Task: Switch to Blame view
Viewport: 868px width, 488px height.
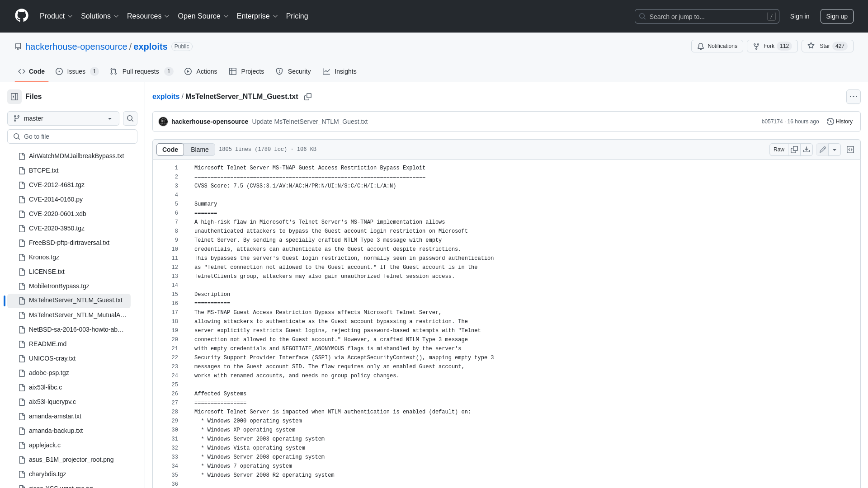Action: (199, 150)
